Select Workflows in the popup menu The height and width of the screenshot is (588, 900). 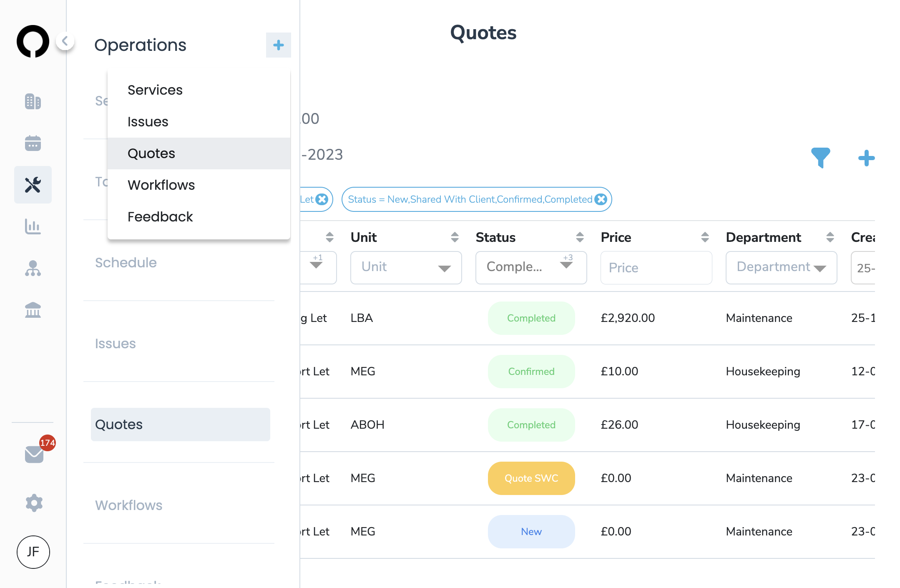(199, 185)
